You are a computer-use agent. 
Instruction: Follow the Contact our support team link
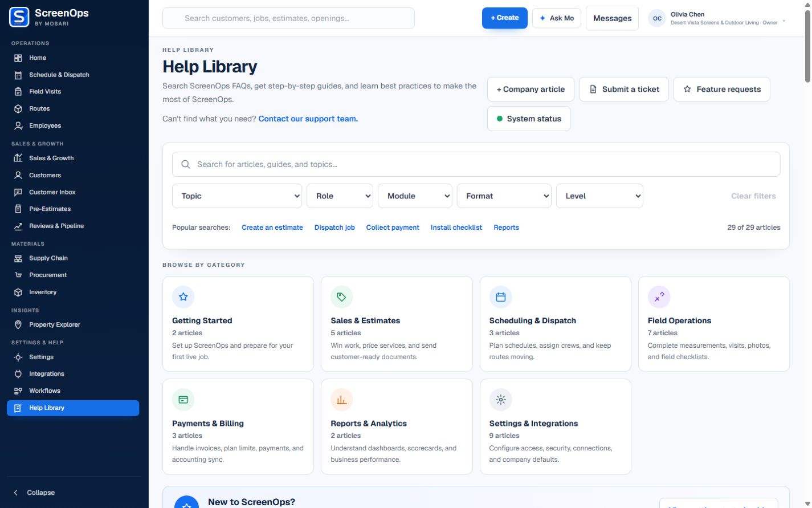(x=308, y=119)
